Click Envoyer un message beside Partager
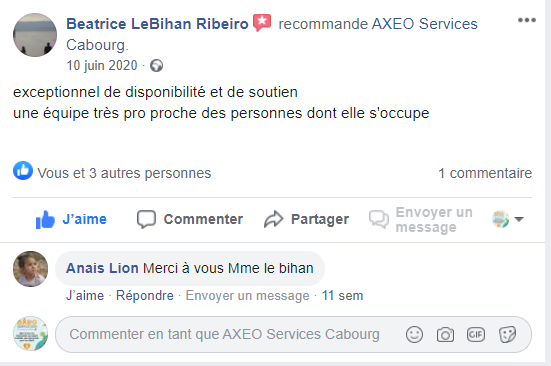The height and width of the screenshot is (366, 551). click(421, 220)
